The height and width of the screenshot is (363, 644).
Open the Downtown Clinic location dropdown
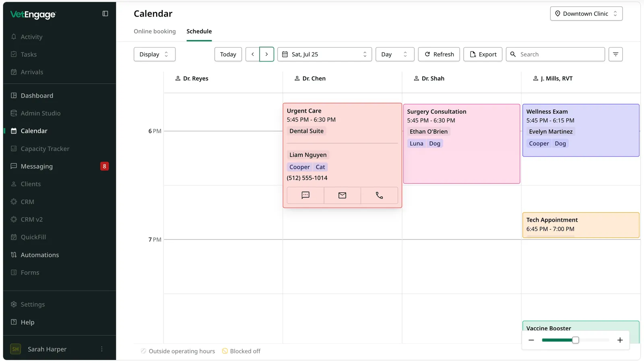(586, 14)
